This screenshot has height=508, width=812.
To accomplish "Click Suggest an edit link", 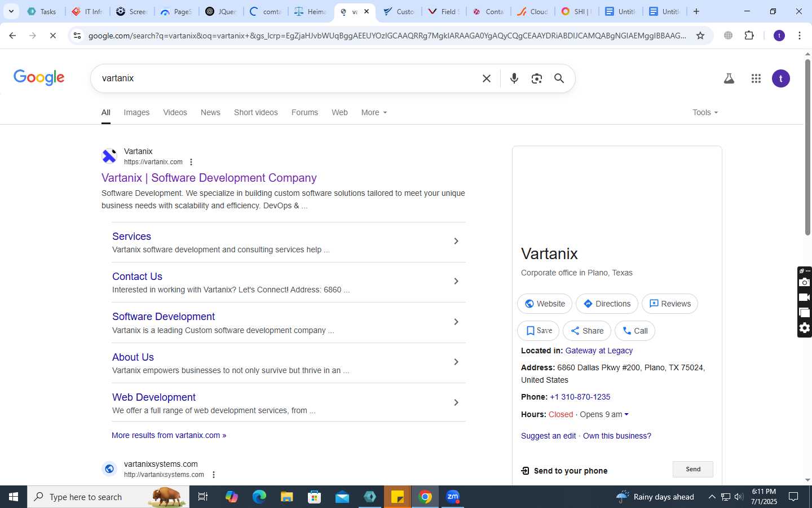I will coord(548,436).
